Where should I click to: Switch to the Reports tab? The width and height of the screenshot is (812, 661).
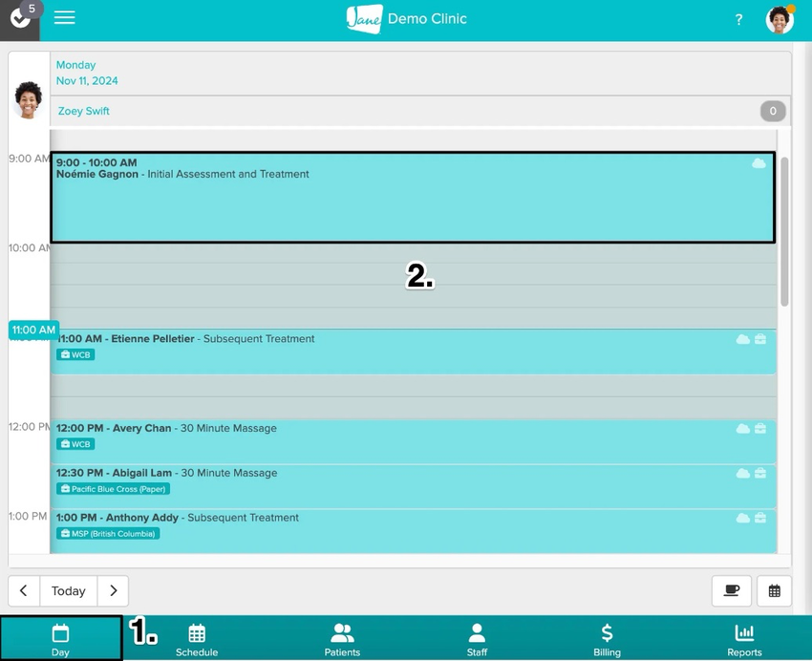click(x=744, y=640)
